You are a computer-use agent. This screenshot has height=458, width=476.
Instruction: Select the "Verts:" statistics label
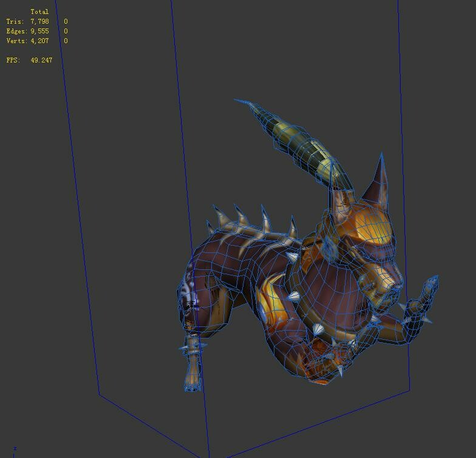click(x=17, y=41)
